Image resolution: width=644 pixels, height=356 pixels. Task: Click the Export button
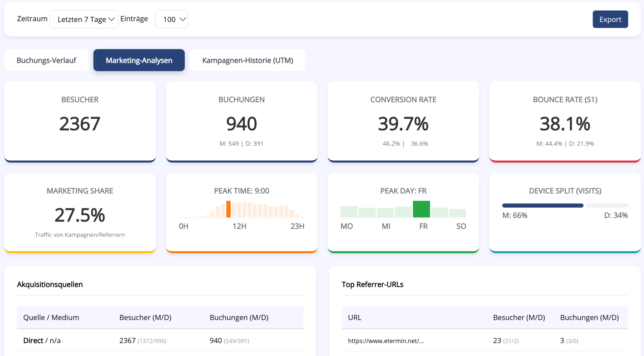pyautogui.click(x=610, y=19)
